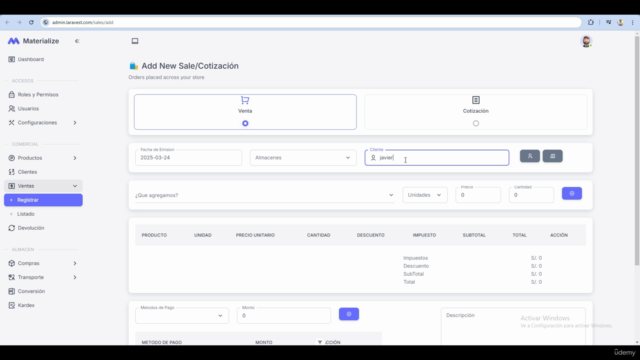
Task: Click the Monto input field
Action: [x=284, y=316]
